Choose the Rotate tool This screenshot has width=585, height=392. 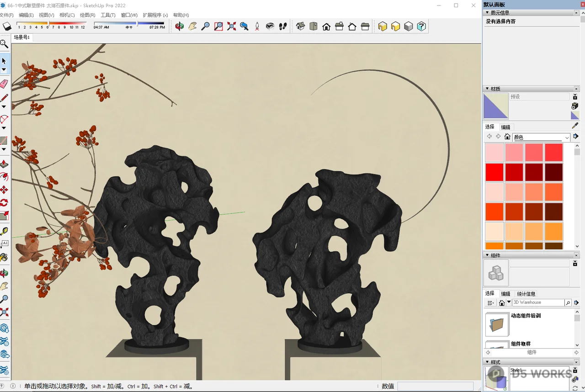pos(4,202)
